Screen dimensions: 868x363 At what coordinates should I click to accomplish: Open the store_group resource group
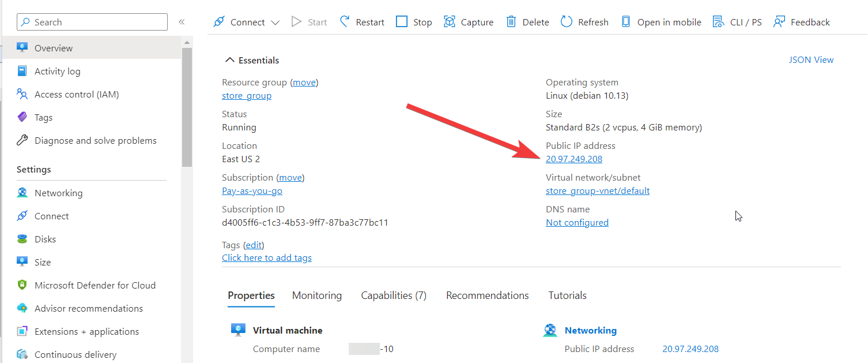pos(247,95)
